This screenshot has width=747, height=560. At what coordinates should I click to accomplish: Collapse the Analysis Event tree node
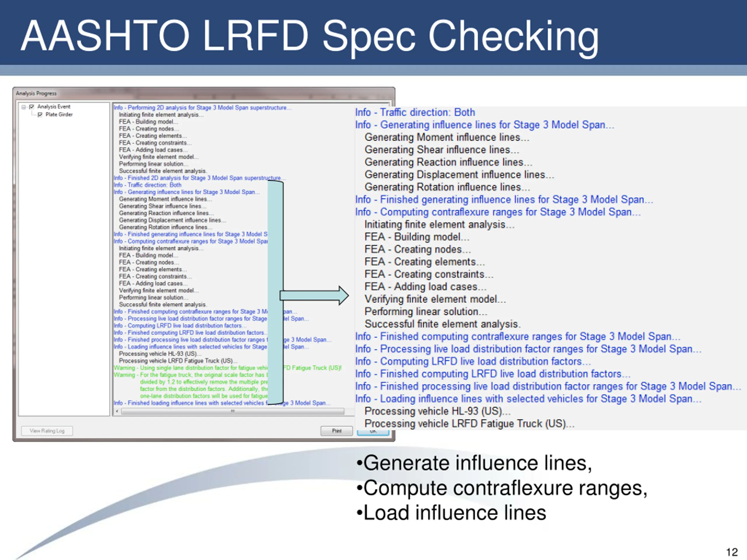(24, 107)
